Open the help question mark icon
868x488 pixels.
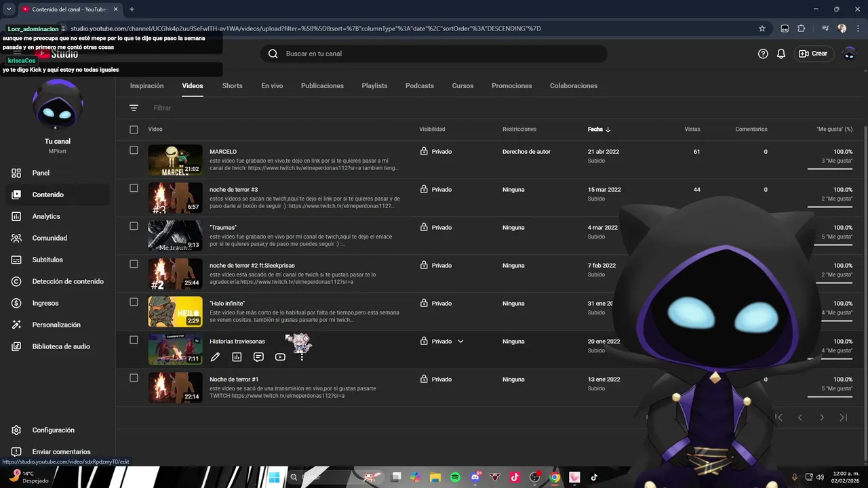(x=763, y=54)
